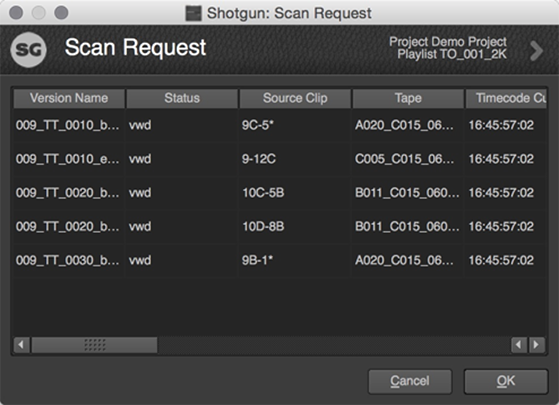Screen dimensions: 559x405
Task: Click vwd status in 10C-5B row
Action: point(140,193)
